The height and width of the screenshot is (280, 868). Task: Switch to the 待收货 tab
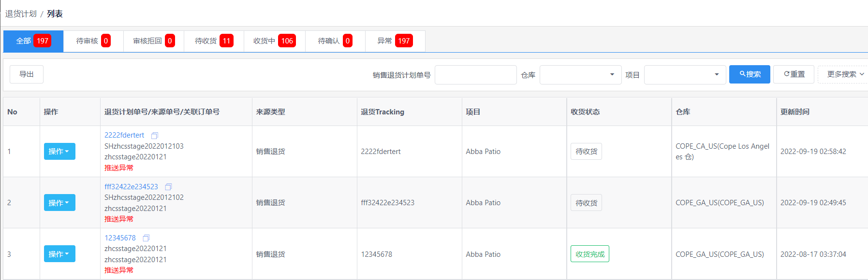(214, 41)
